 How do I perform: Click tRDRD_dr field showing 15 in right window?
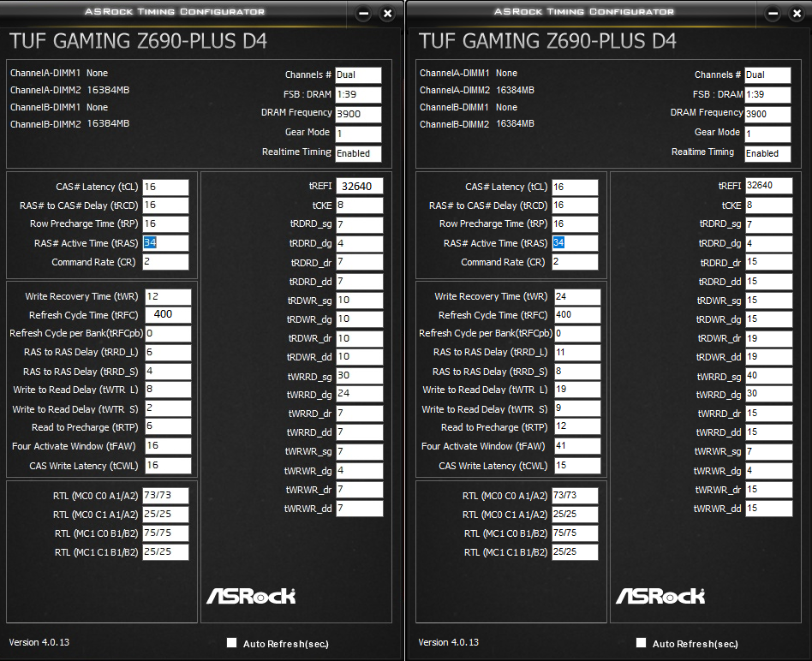(769, 262)
